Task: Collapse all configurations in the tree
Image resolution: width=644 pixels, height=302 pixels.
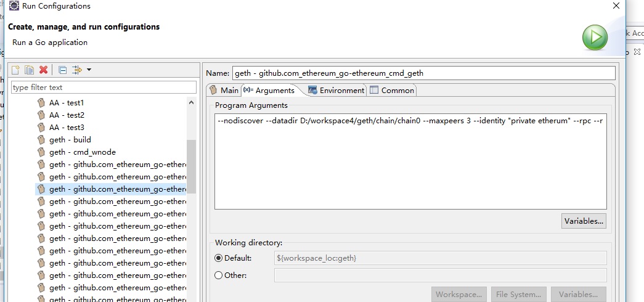Action: pyautogui.click(x=62, y=70)
